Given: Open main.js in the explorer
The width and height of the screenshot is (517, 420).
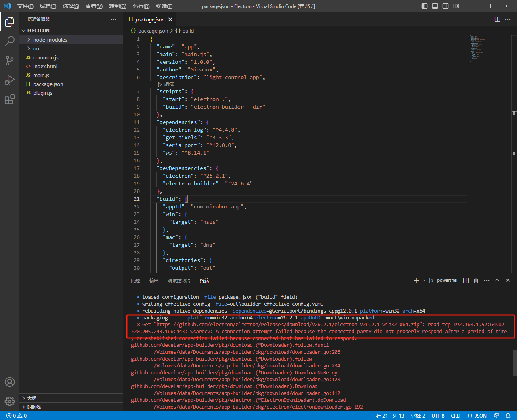Looking at the screenshot, I should pyautogui.click(x=41, y=75).
